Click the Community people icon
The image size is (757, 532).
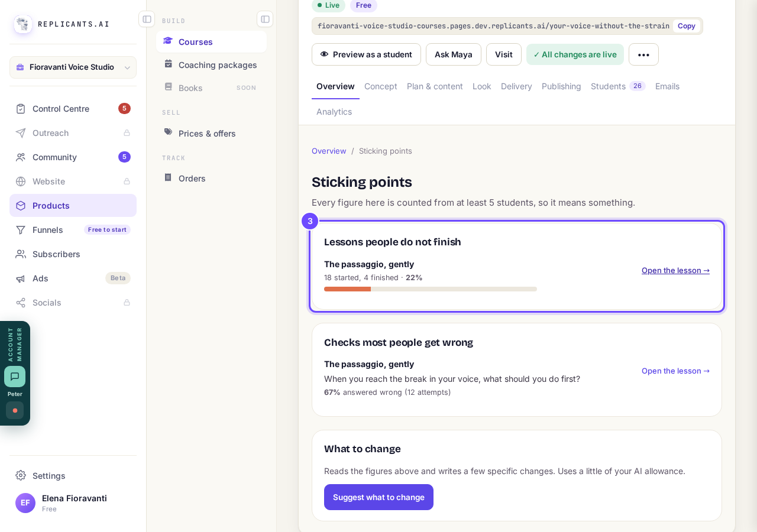point(21,157)
